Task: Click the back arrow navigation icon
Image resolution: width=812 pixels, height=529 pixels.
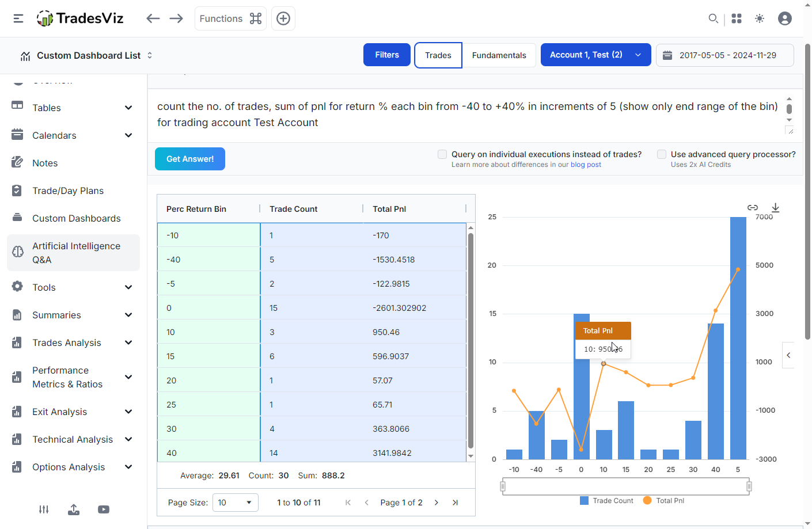Action: 153,18
